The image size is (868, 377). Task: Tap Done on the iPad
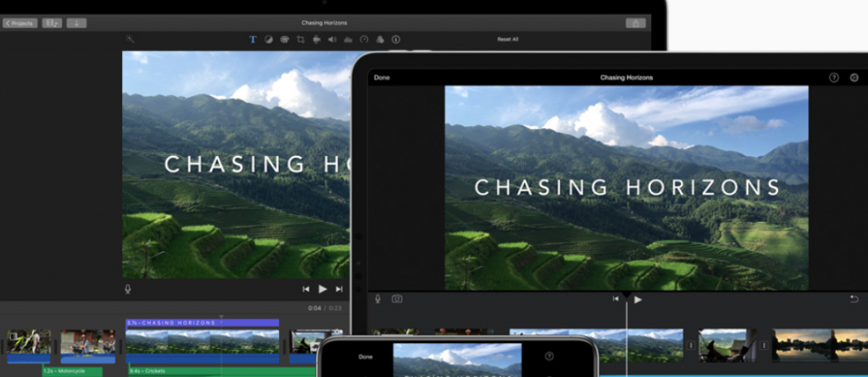click(382, 77)
